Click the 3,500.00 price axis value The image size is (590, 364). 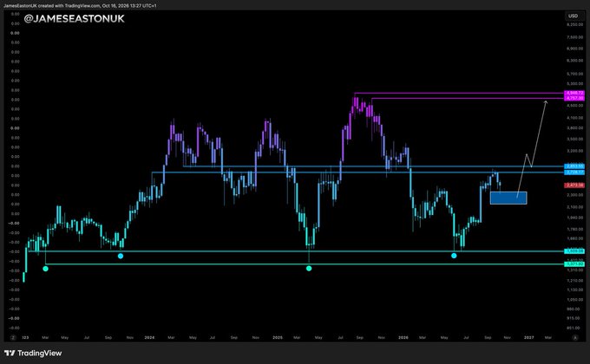click(574, 140)
